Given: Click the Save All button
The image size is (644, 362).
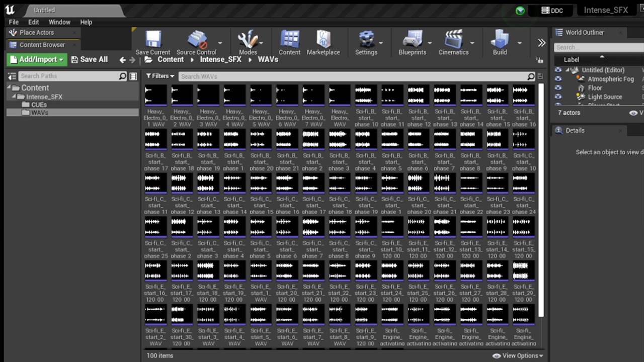Looking at the screenshot, I should point(90,59).
